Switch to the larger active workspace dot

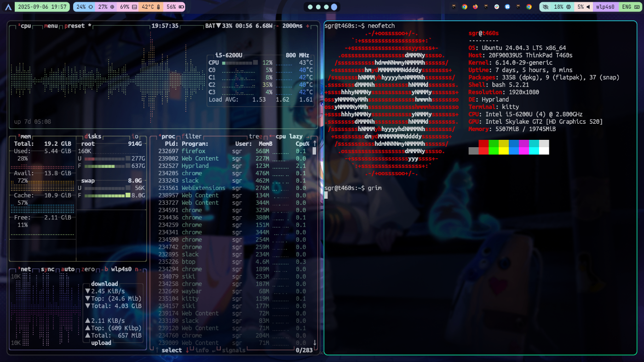334,7
